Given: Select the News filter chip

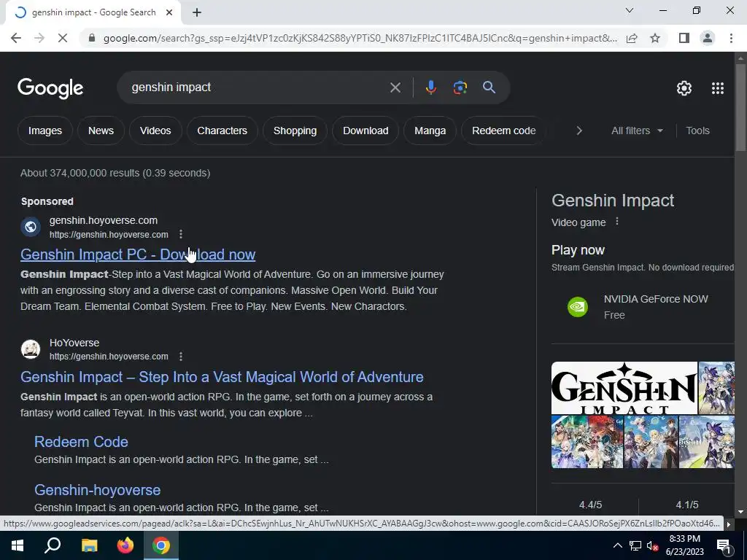Looking at the screenshot, I should point(101,131).
